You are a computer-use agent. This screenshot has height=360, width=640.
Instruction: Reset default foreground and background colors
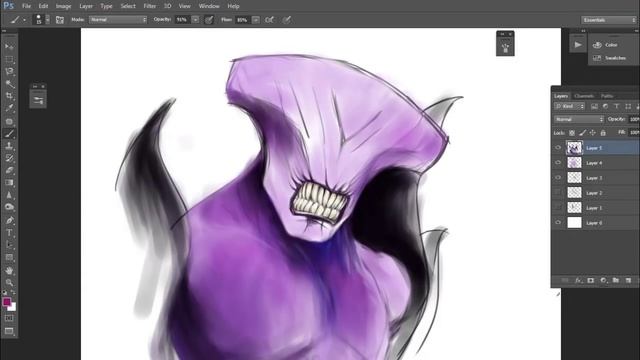4,292
